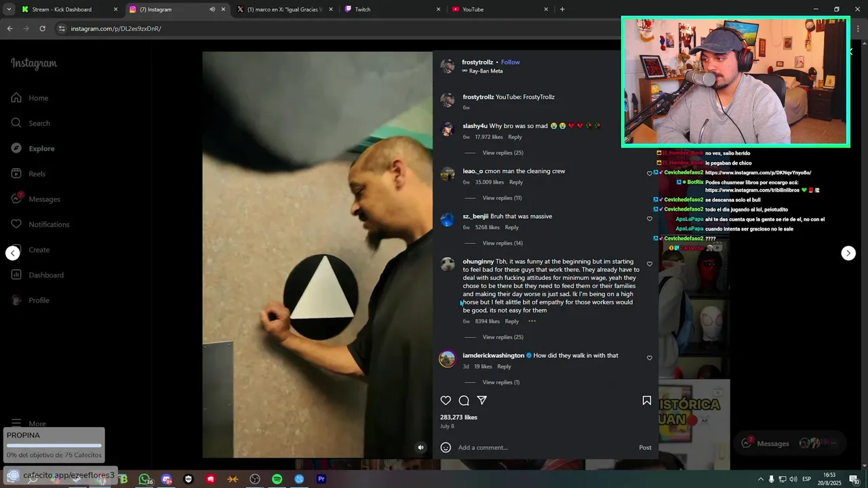Open frostytrollz profile from post header
868x488 pixels.
478,62
